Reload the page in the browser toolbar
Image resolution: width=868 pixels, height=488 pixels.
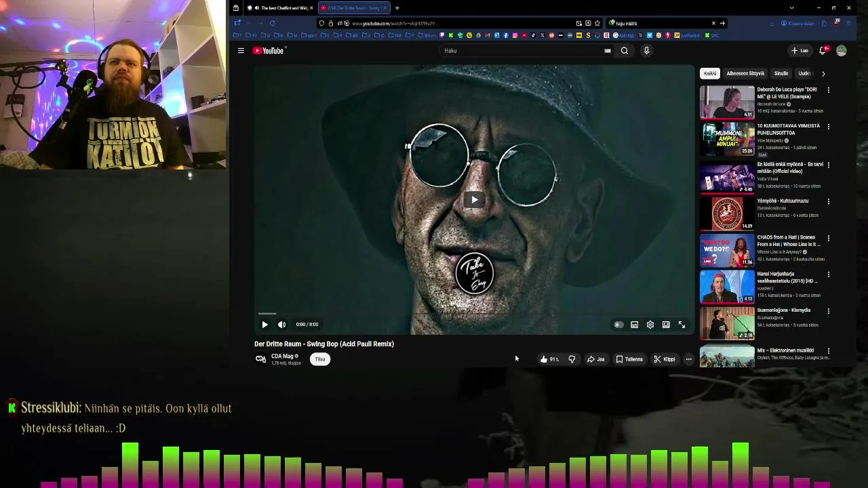click(x=272, y=23)
